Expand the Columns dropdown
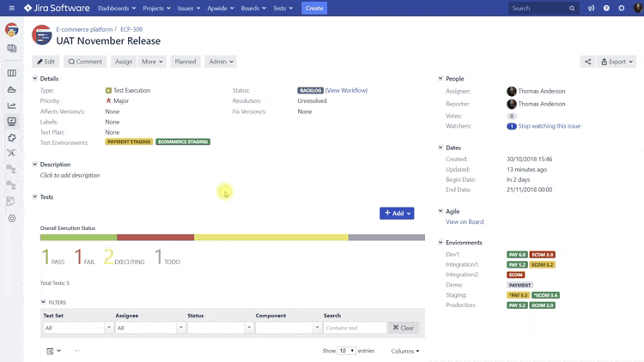Viewport: 644px width, 362px height. pos(405,351)
